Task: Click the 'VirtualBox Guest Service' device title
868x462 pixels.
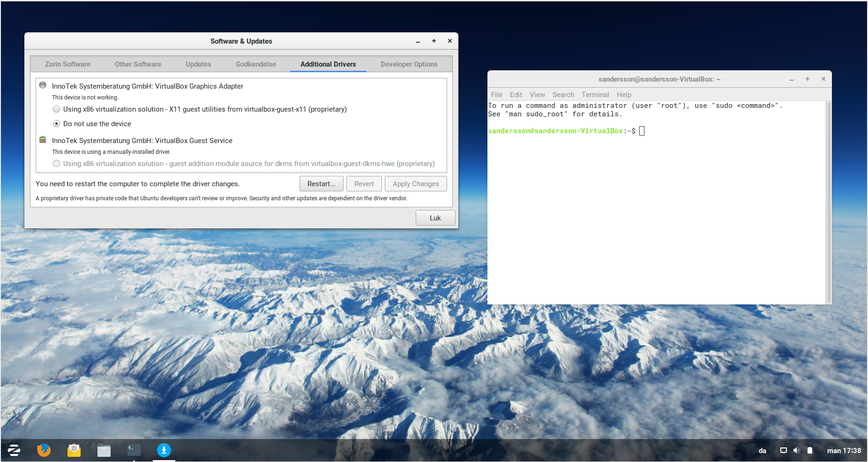Action: 142,141
